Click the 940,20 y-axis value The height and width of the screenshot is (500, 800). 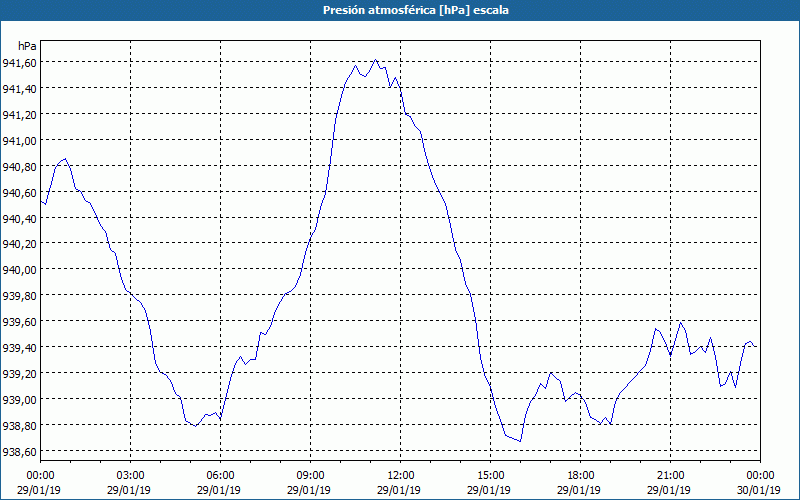coord(19,244)
